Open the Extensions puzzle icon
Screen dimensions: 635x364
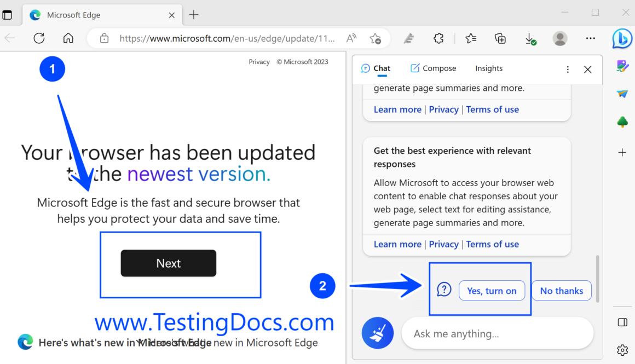pyautogui.click(x=438, y=38)
